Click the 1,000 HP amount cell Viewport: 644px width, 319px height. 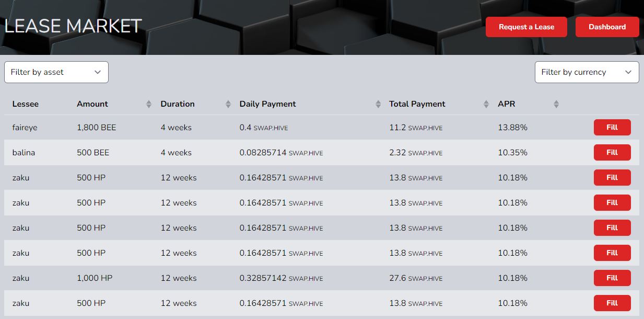click(95, 278)
